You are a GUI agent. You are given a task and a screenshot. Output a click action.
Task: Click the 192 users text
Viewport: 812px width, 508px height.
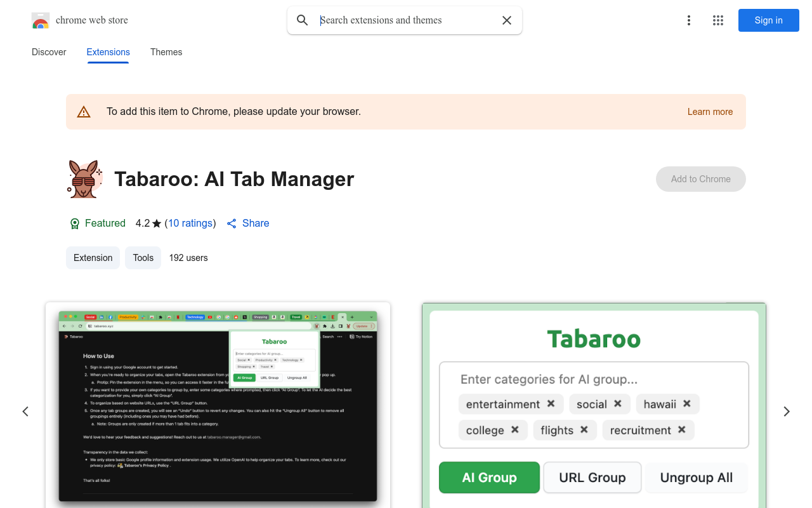click(188, 258)
